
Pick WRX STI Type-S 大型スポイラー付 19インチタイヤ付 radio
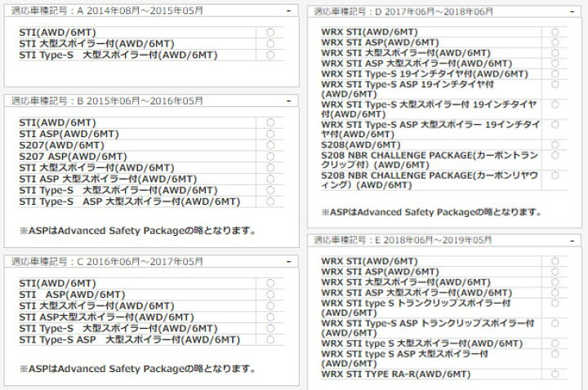(x=555, y=104)
